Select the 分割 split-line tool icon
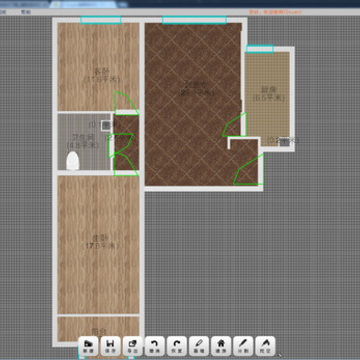The height and width of the screenshot is (360, 360). (x=243, y=346)
